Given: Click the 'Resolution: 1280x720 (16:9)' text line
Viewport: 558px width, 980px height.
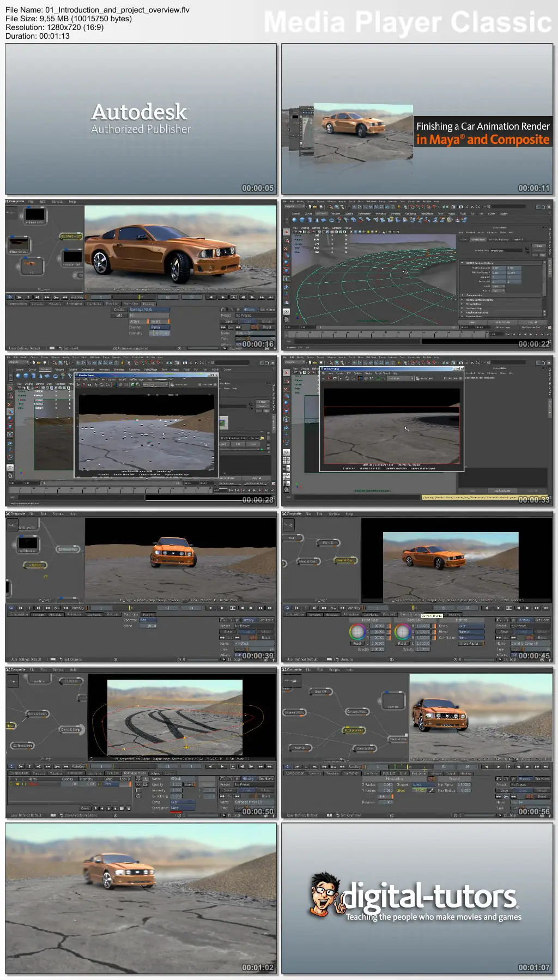Looking at the screenshot, I should tap(54, 27).
